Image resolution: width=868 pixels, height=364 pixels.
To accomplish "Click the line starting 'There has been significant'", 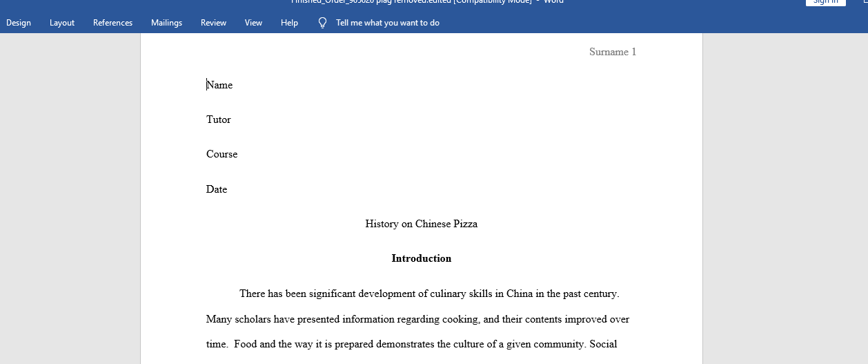I will click(x=429, y=294).
